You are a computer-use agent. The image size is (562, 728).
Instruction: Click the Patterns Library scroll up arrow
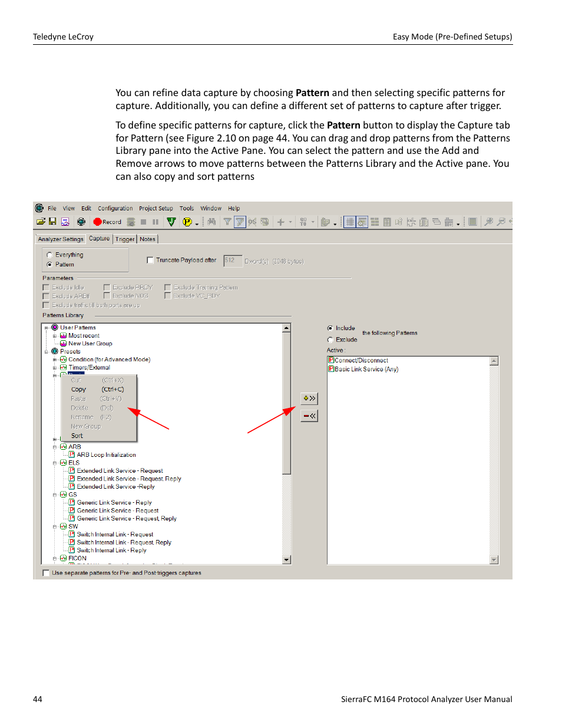coord(287,328)
